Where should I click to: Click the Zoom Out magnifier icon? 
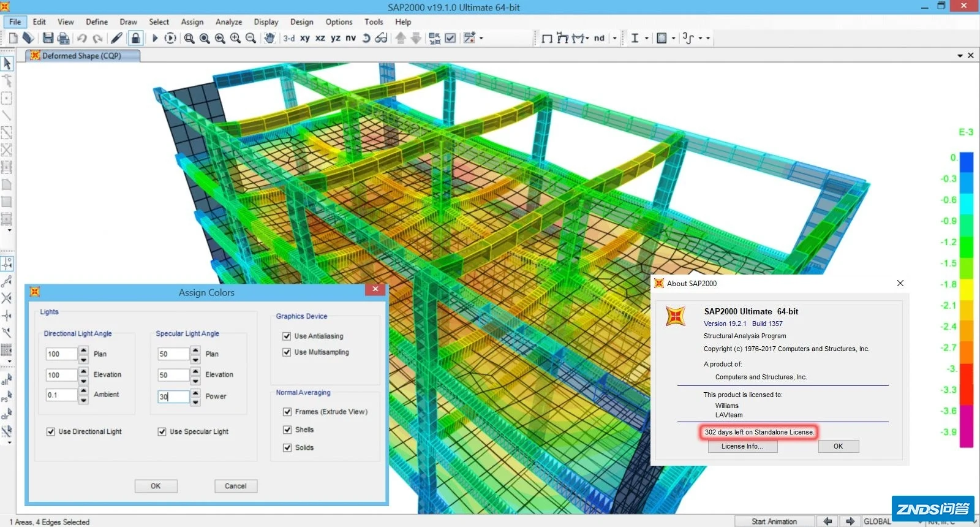click(x=251, y=38)
